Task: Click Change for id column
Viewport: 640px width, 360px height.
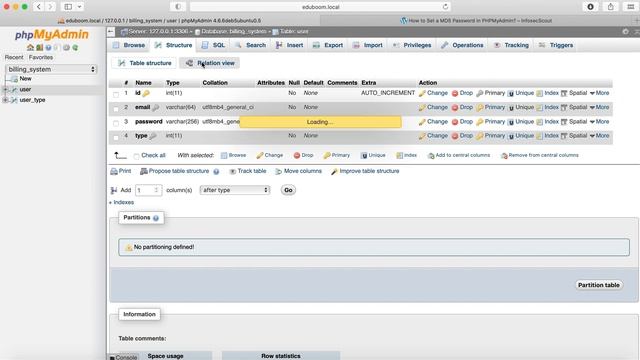Action: coord(433,93)
